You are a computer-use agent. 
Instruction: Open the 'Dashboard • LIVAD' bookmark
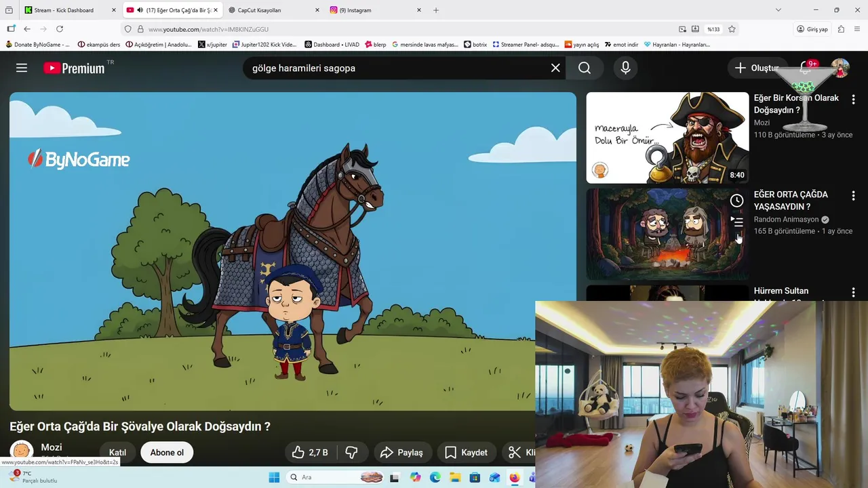coord(332,44)
